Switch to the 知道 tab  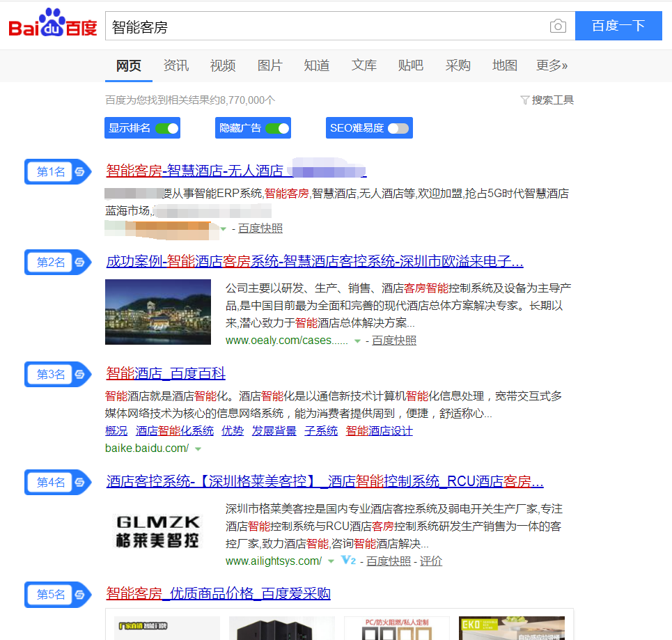pos(317,65)
